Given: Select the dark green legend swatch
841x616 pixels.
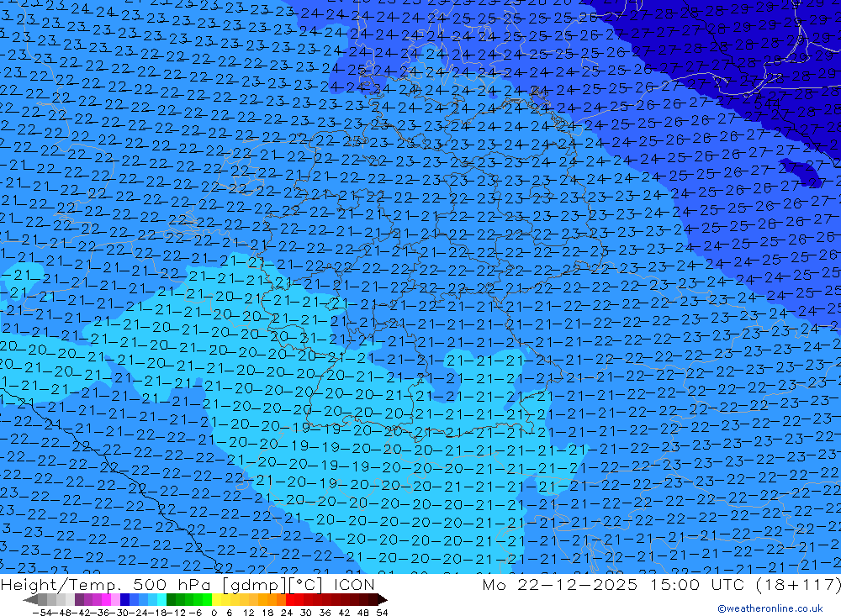Looking at the screenshot, I should [171, 600].
